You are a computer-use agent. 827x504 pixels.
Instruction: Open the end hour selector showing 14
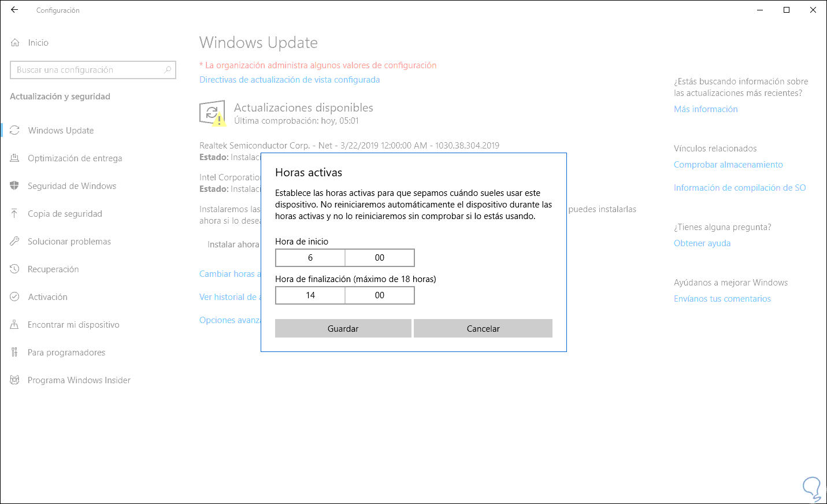310,295
